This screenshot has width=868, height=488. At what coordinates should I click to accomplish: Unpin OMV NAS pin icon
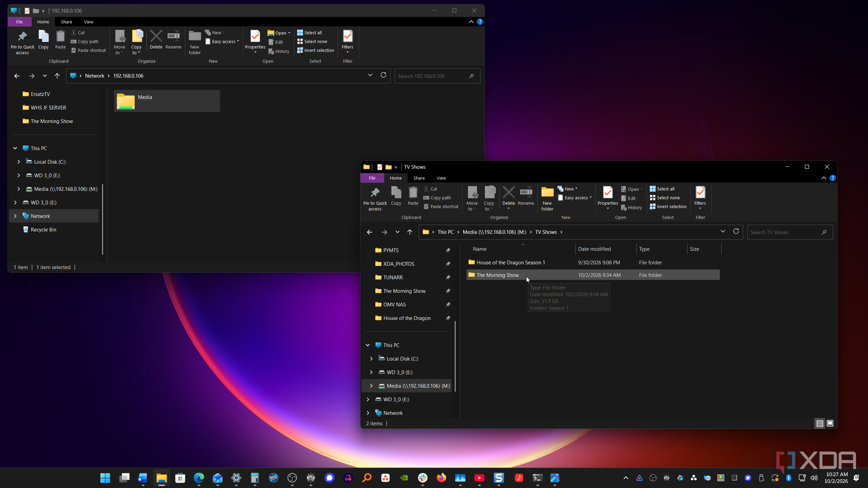[448, 304]
